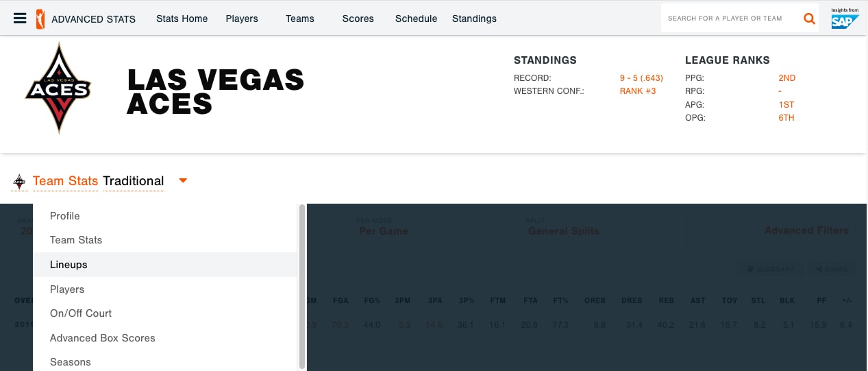The image size is (868, 371).
Task: Toggle the orange dropdown arrow
Action: coord(183,181)
